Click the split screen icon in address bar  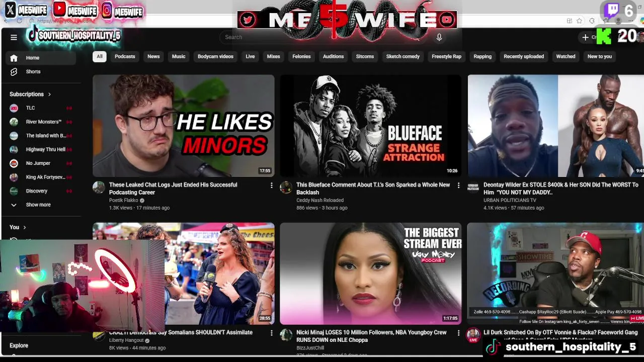tap(569, 21)
